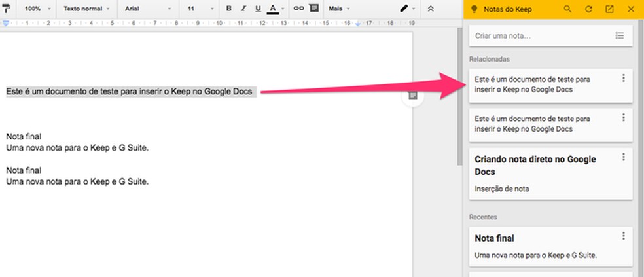Create a new list note icon
This screenshot has height=277, width=644.
[620, 36]
